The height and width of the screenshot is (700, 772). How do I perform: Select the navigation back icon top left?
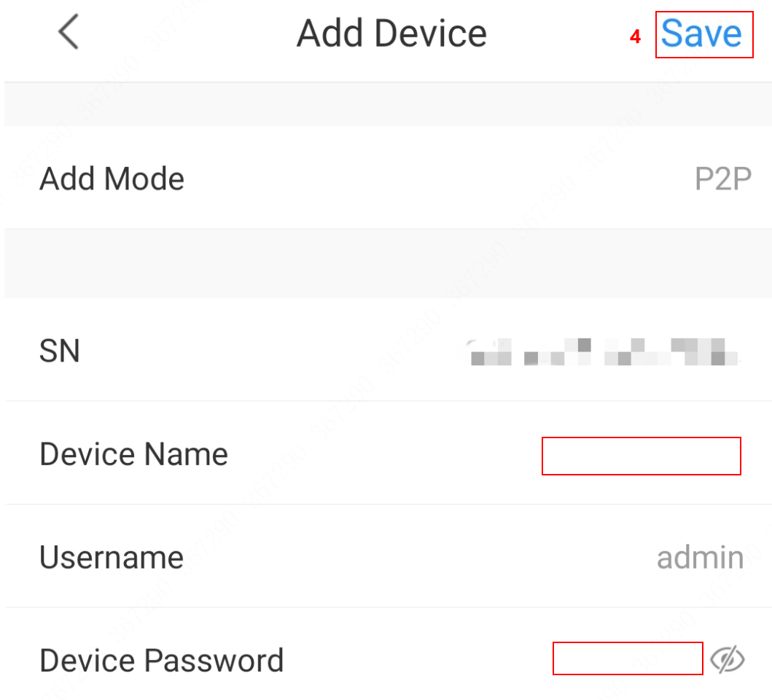tap(68, 32)
